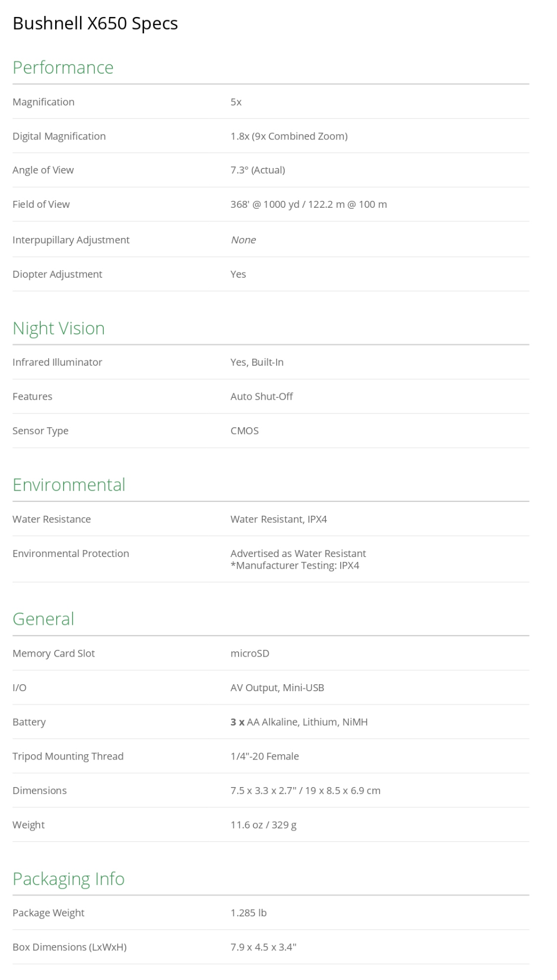Image resolution: width=557 pixels, height=980 pixels.
Task: Click the Night Vision section heading
Action: point(58,328)
